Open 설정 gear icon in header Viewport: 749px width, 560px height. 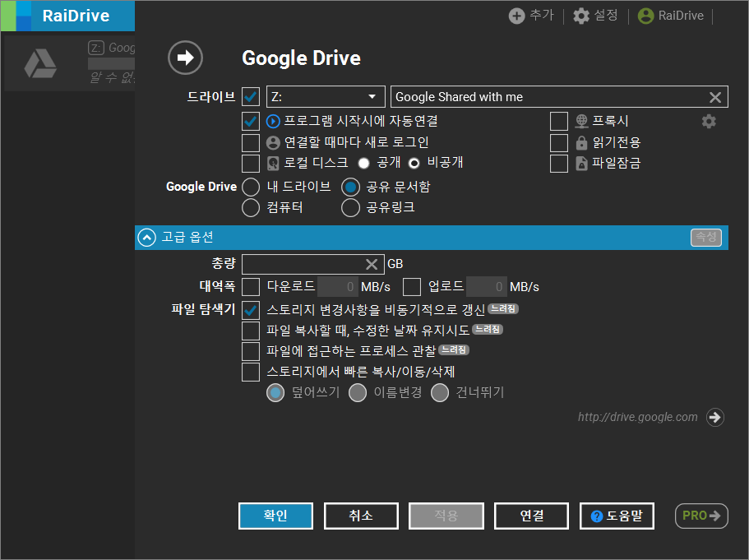point(580,16)
